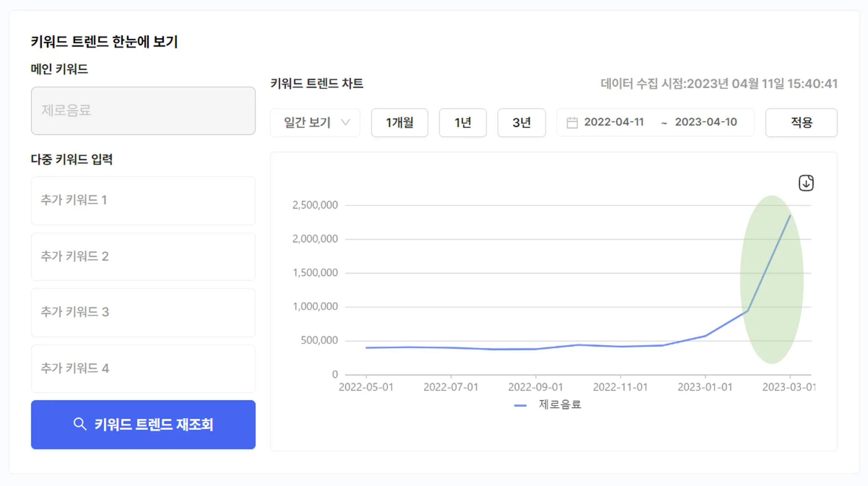868x486 pixels.
Task: Click start date 2022-04-11 field
Action: tap(614, 122)
